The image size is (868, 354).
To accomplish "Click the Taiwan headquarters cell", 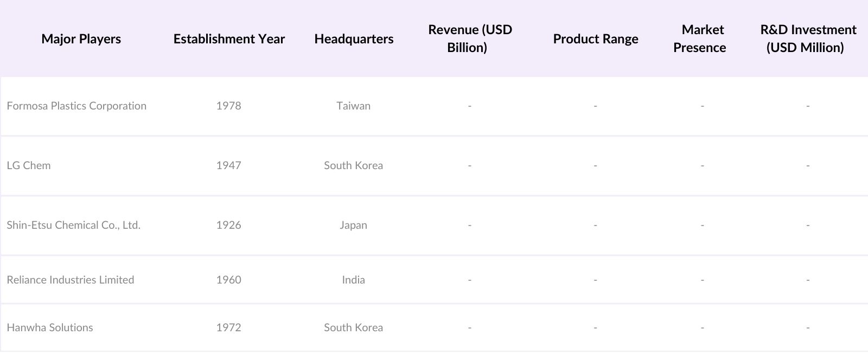I will click(x=353, y=106).
